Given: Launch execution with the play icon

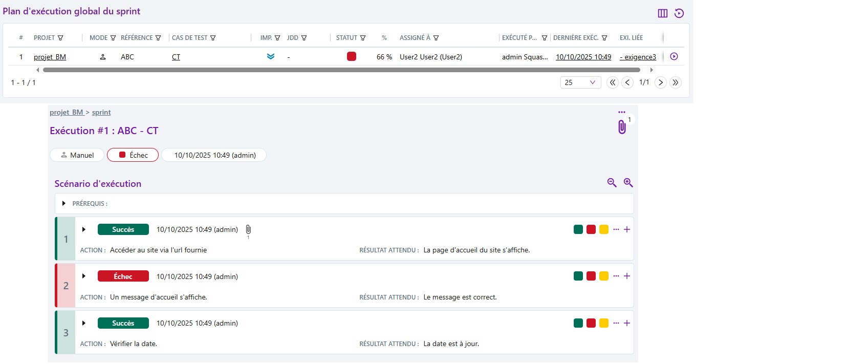Looking at the screenshot, I should pos(674,57).
